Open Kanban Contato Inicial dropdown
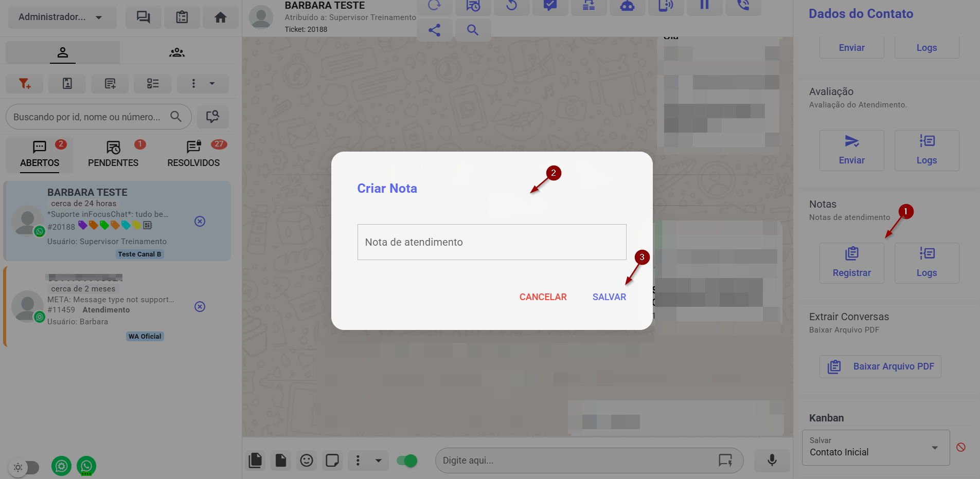Image resolution: width=980 pixels, height=479 pixels. tap(876, 447)
